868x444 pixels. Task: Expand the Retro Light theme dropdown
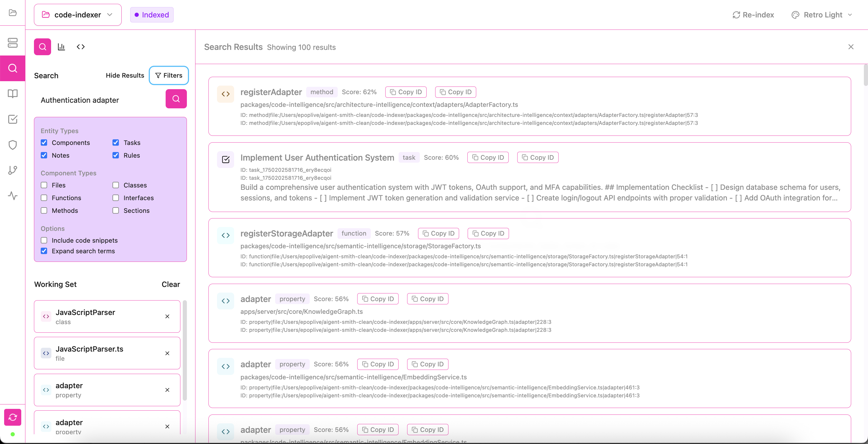tap(822, 15)
